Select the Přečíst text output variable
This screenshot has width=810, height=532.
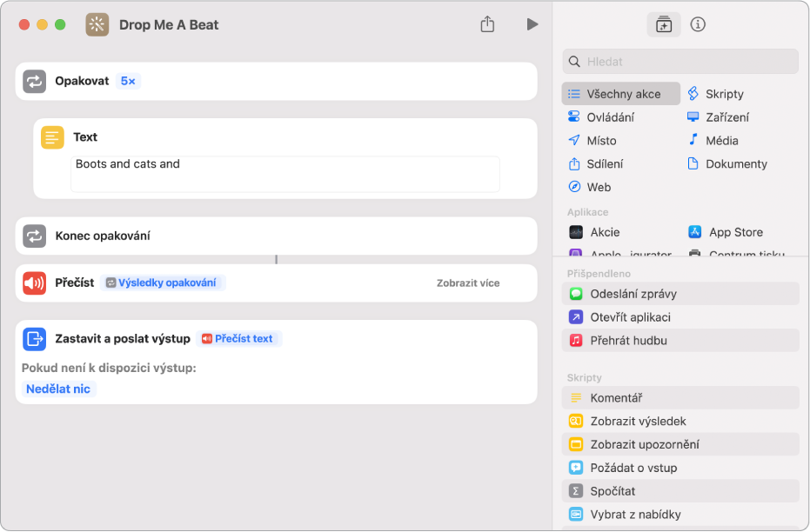pyautogui.click(x=238, y=339)
